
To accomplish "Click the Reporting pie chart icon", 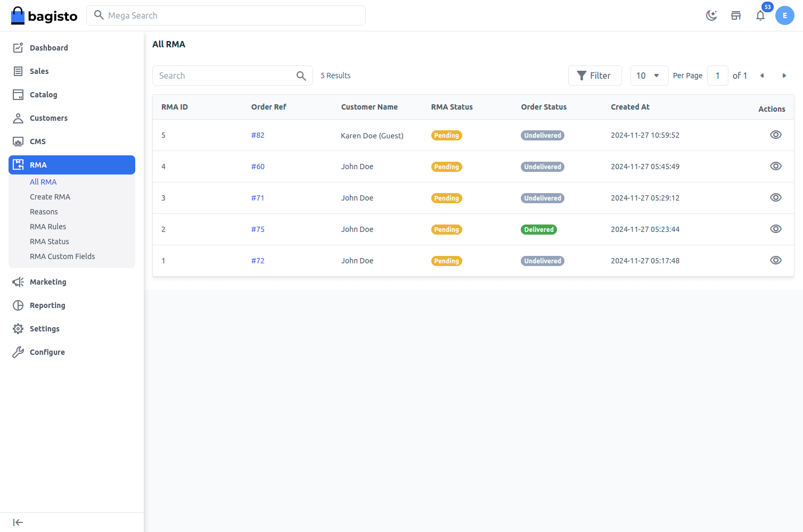I will 18,305.
